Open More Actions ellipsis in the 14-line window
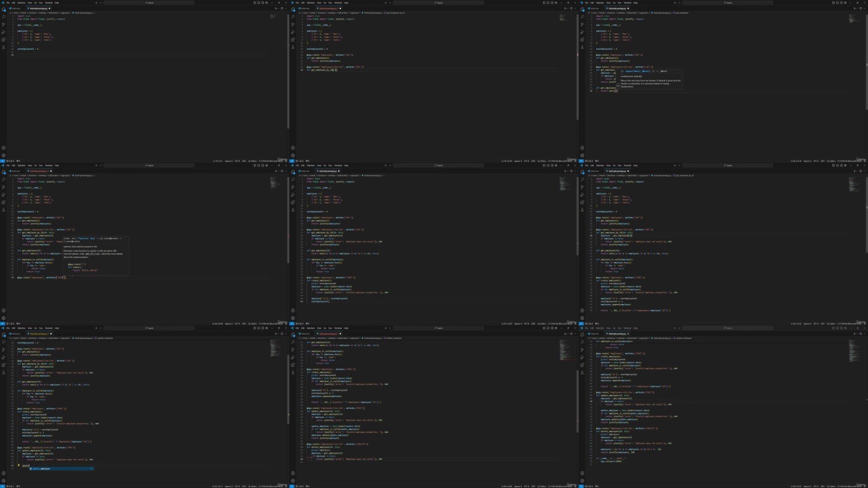Screen dimensions: 868x488 (286, 8)
